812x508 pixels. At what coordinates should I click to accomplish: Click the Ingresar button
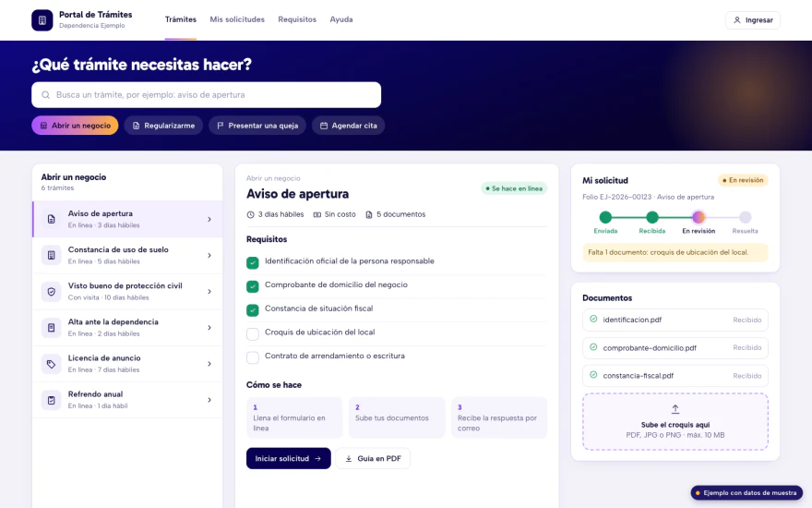[753, 20]
